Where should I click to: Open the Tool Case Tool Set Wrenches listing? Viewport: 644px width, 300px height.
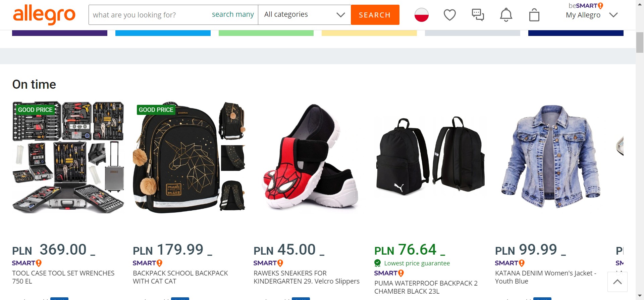[63, 277]
